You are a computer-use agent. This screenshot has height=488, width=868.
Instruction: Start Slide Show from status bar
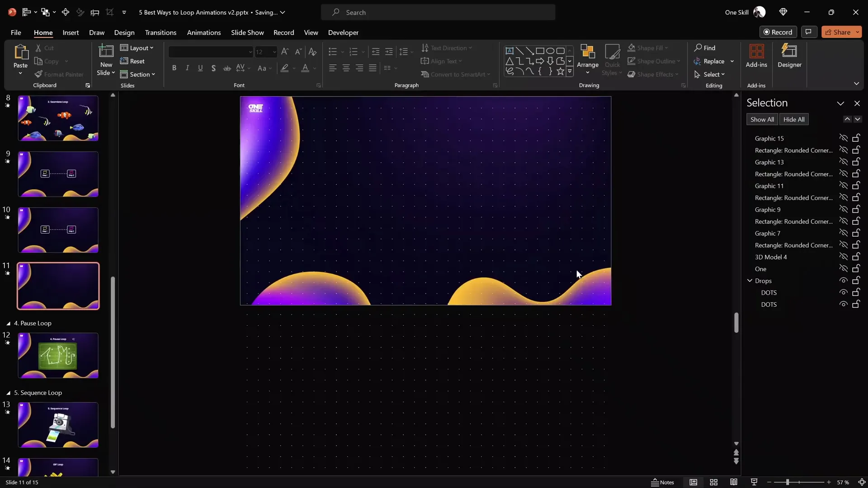pyautogui.click(x=754, y=482)
